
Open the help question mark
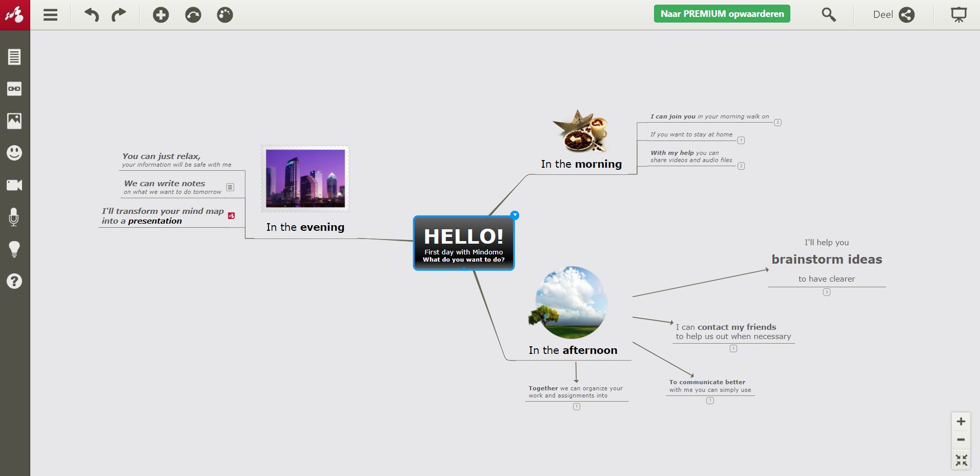[14, 281]
